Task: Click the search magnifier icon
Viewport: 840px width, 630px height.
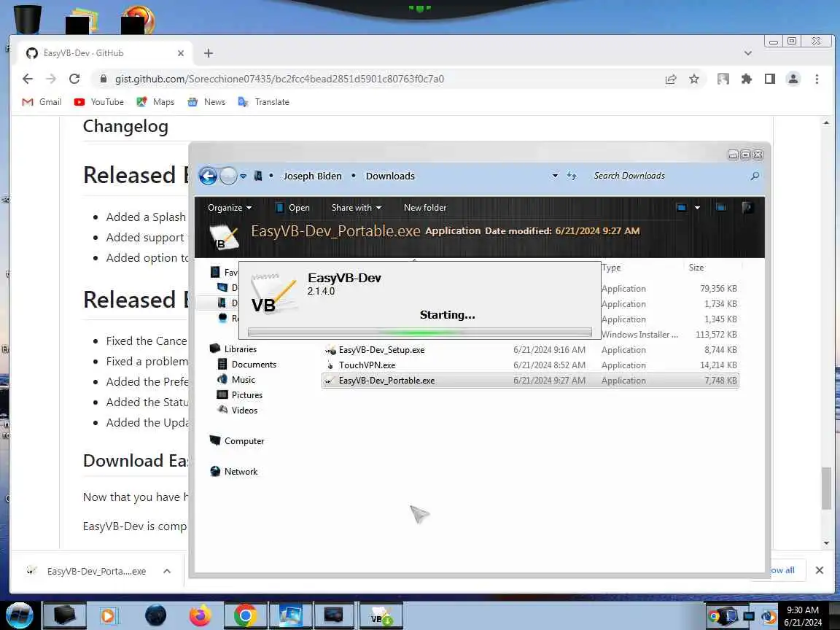Action: [x=755, y=176]
